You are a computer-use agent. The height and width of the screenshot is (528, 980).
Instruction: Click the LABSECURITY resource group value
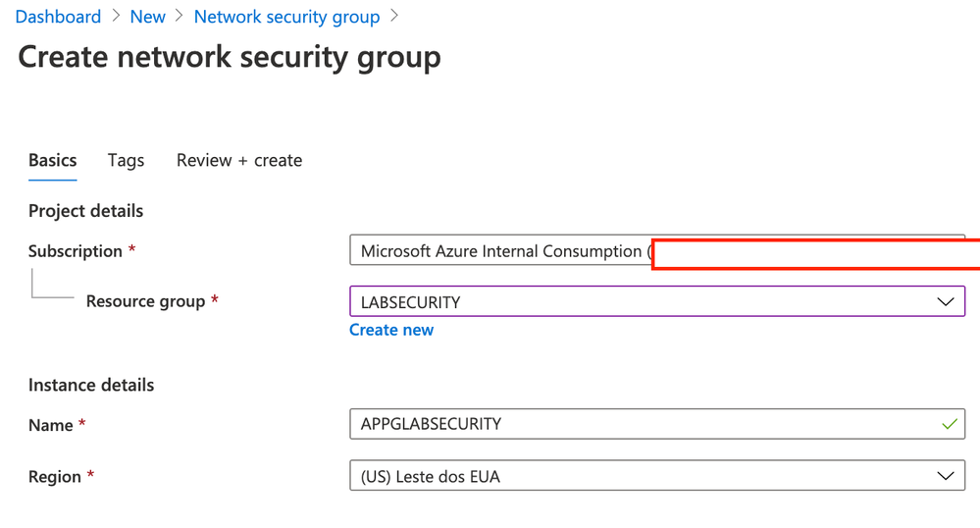[410, 302]
